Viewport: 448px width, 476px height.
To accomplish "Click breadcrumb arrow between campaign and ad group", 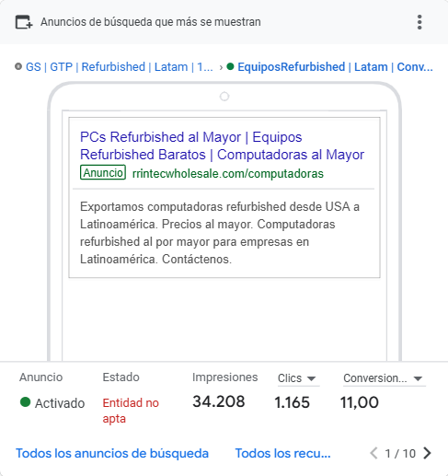I will [x=221, y=67].
